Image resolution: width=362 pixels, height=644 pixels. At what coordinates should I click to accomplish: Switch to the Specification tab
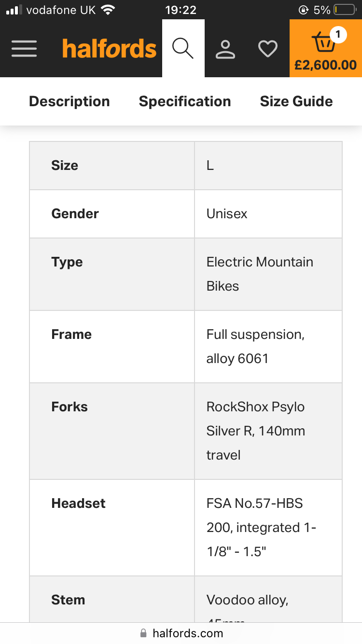[185, 101]
